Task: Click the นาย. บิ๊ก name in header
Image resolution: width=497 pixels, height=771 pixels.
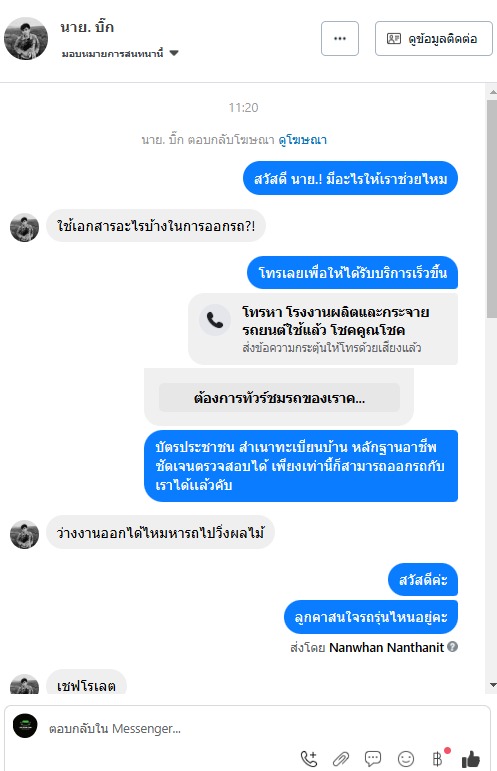Action: click(x=87, y=27)
